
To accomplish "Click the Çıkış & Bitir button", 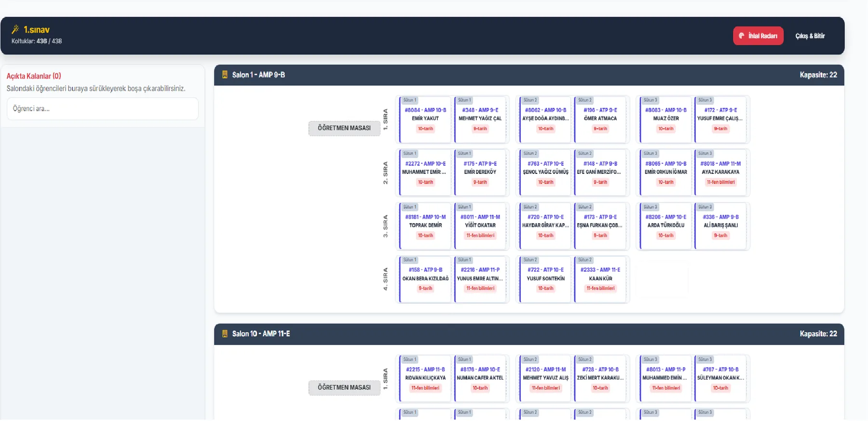I will click(x=810, y=36).
